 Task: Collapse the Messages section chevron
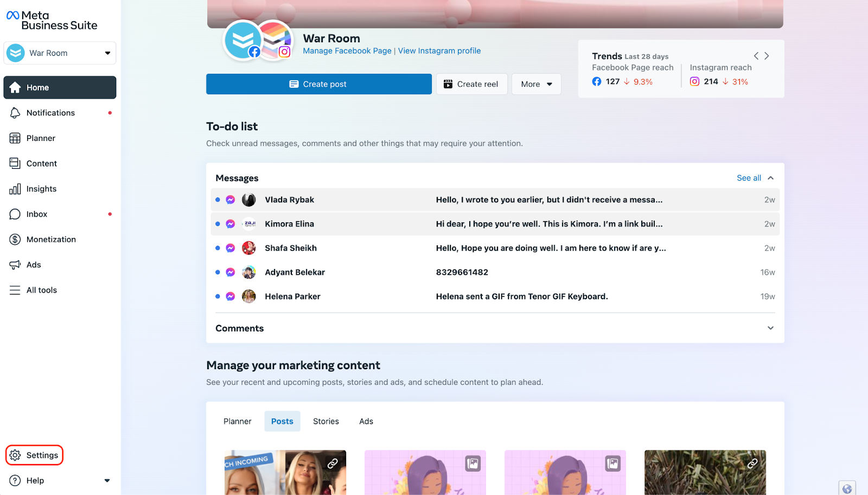tap(770, 178)
